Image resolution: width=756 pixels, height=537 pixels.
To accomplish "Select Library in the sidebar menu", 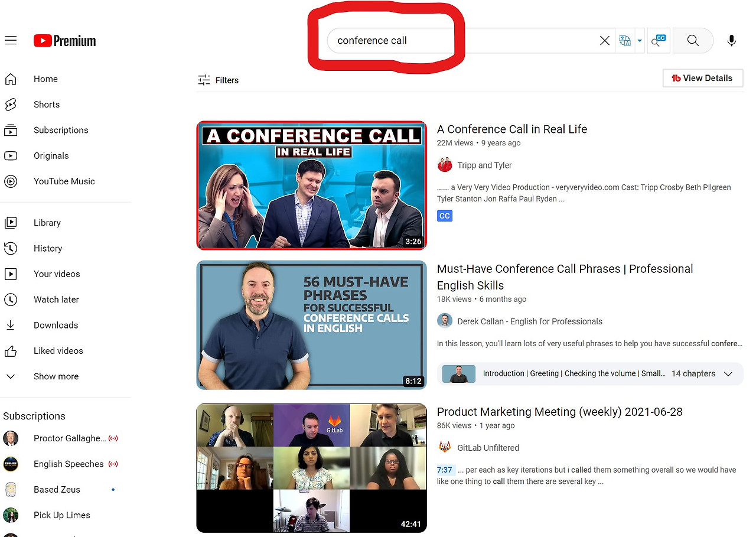I will [47, 223].
